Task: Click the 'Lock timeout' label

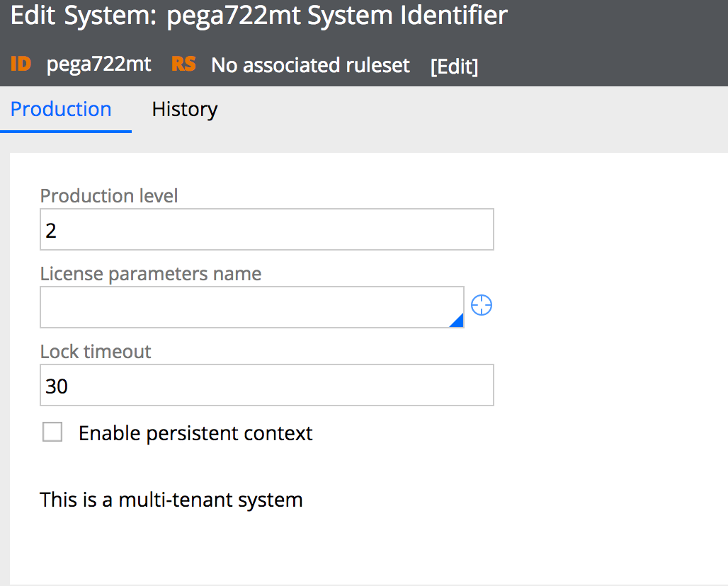Action: (96, 352)
